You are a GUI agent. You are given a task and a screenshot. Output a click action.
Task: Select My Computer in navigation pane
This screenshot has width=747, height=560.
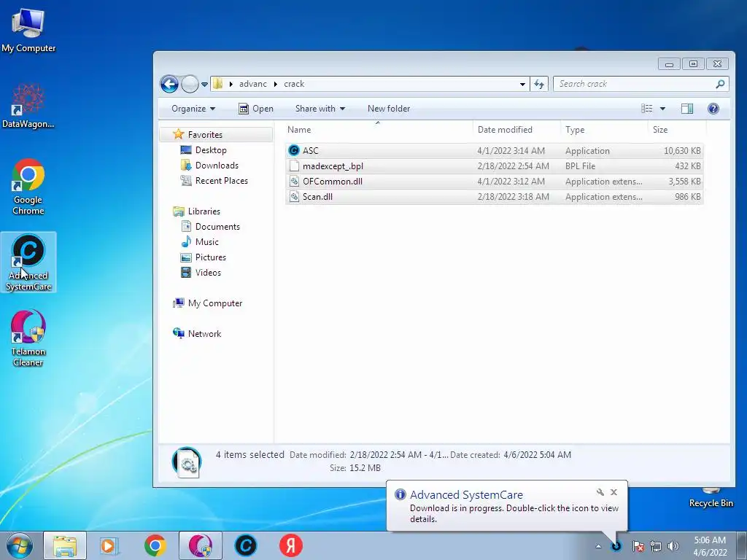(215, 303)
